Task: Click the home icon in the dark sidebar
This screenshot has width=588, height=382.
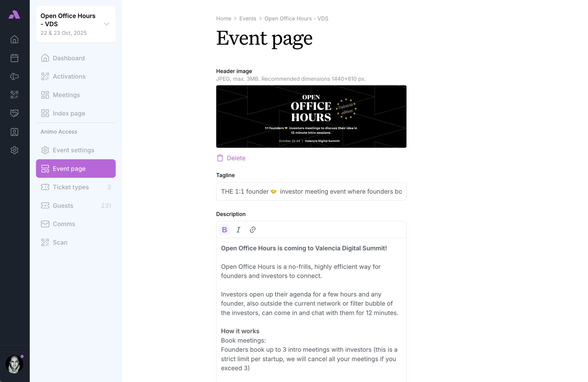Action: coord(14,39)
